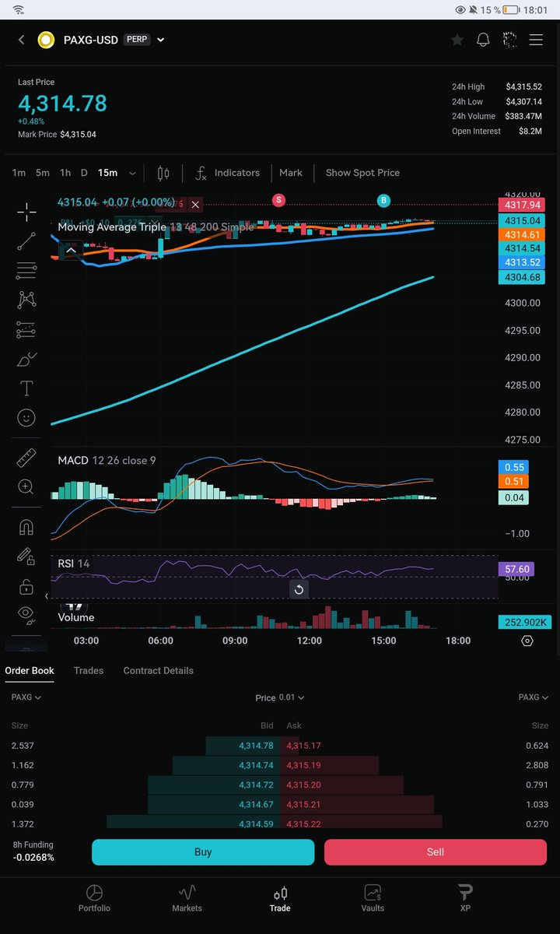Image resolution: width=560 pixels, height=934 pixels.
Task: Select the zoom in tool
Action: tap(26, 487)
